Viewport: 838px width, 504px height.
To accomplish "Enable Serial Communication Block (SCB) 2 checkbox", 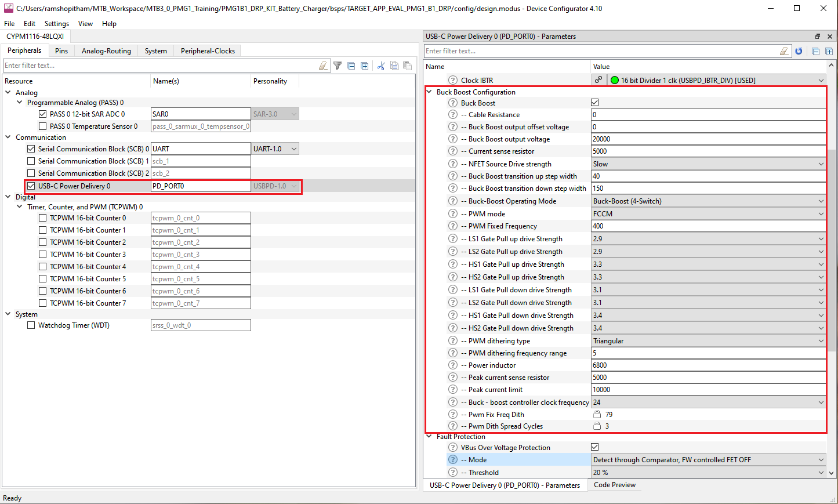I will click(x=31, y=173).
